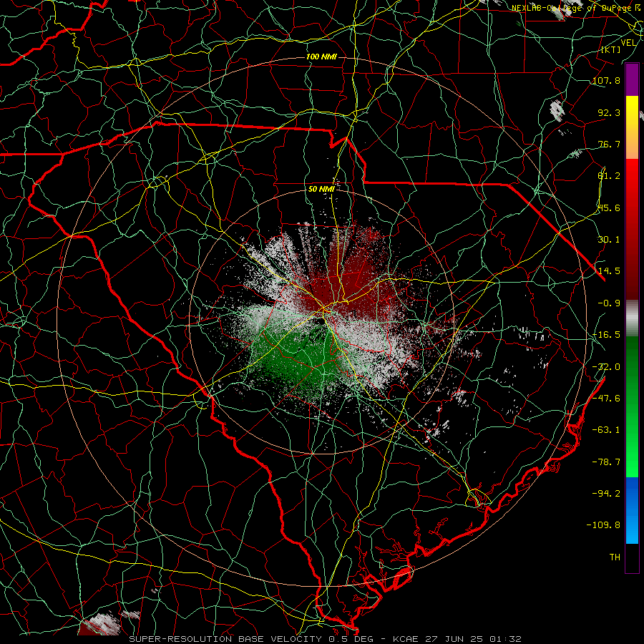Click the [KT] units label
Viewport: 644px width, 644px height.
coord(611,49)
